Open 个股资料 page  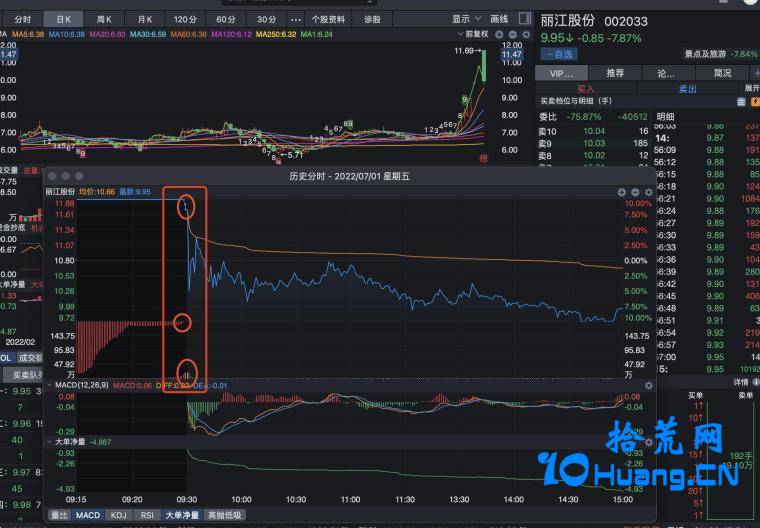tap(328, 19)
